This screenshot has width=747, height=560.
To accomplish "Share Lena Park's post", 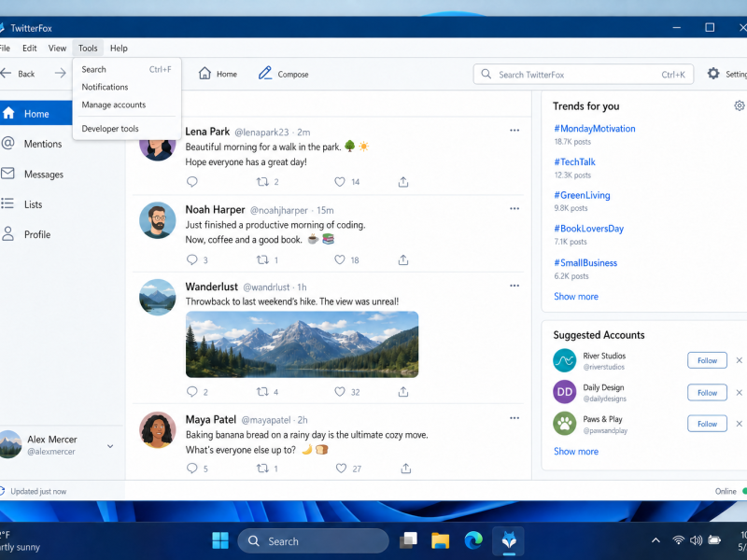I will point(403,181).
